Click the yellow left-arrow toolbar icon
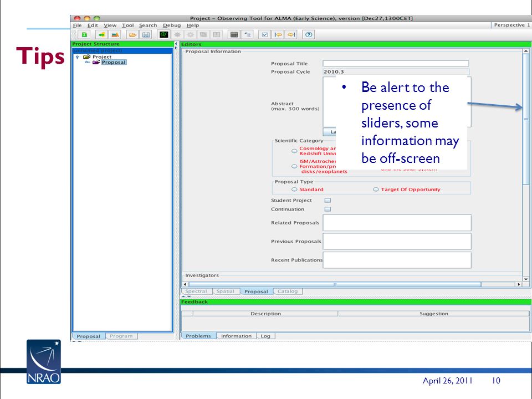 click(278, 34)
